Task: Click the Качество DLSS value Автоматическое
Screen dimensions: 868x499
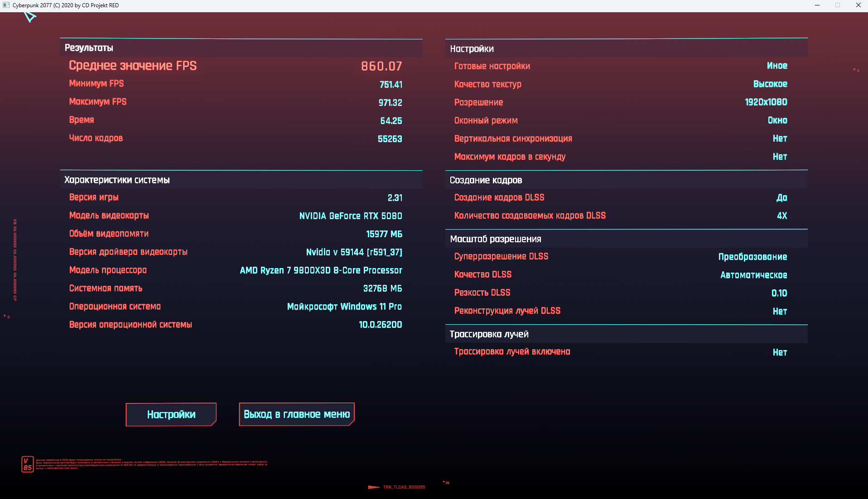Action: 754,275
